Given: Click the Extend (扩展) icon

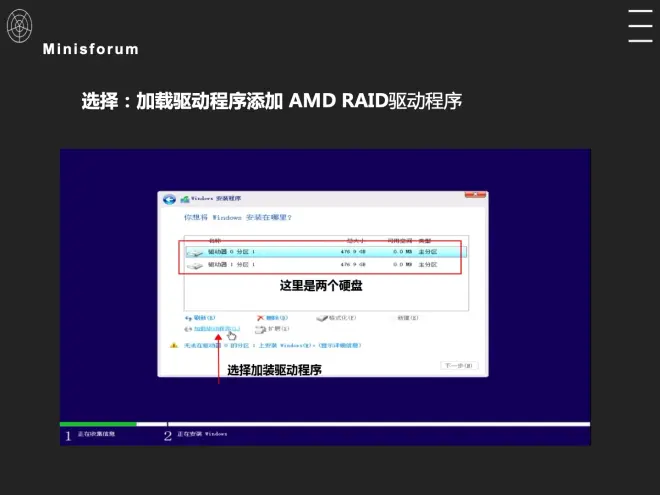Looking at the screenshot, I should pos(261,329).
